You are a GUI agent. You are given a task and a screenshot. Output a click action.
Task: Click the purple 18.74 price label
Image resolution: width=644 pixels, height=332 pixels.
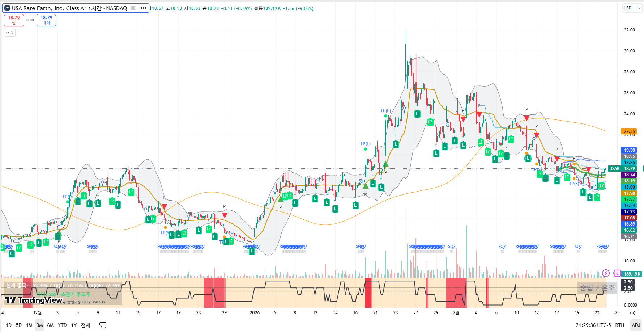coord(630,175)
